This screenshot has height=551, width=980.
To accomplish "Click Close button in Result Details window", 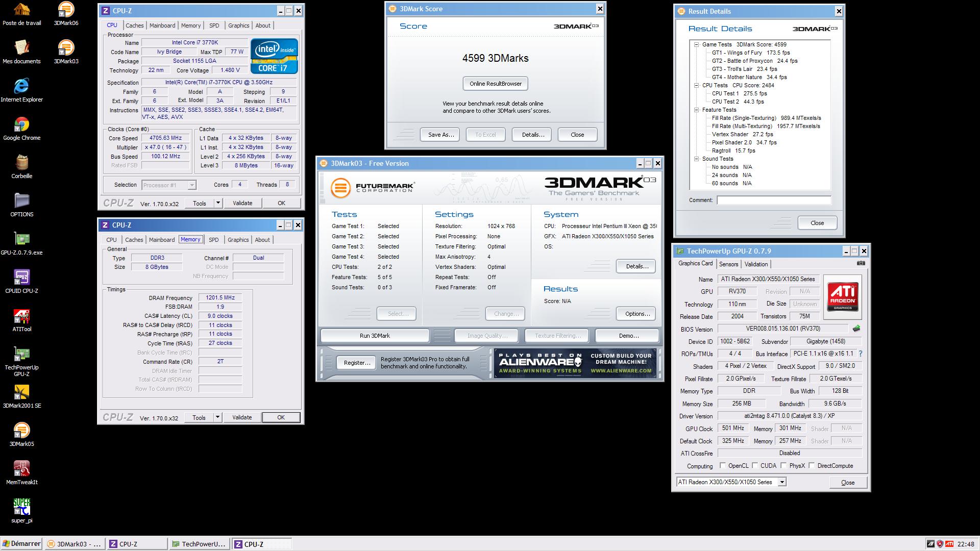I will (x=817, y=223).
